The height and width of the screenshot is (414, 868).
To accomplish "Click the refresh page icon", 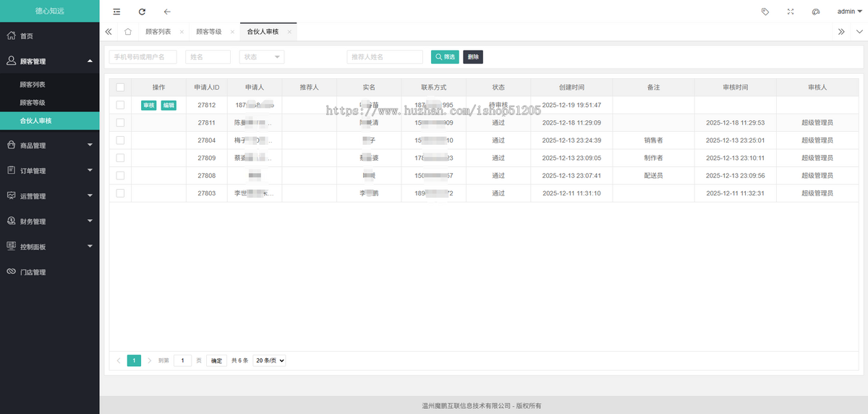I will (142, 12).
